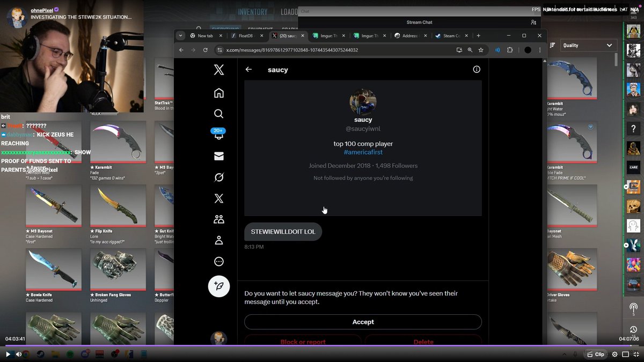The image size is (644, 362).
Task: Open More circle-dots menu in sidebar
Action: (x=218, y=262)
